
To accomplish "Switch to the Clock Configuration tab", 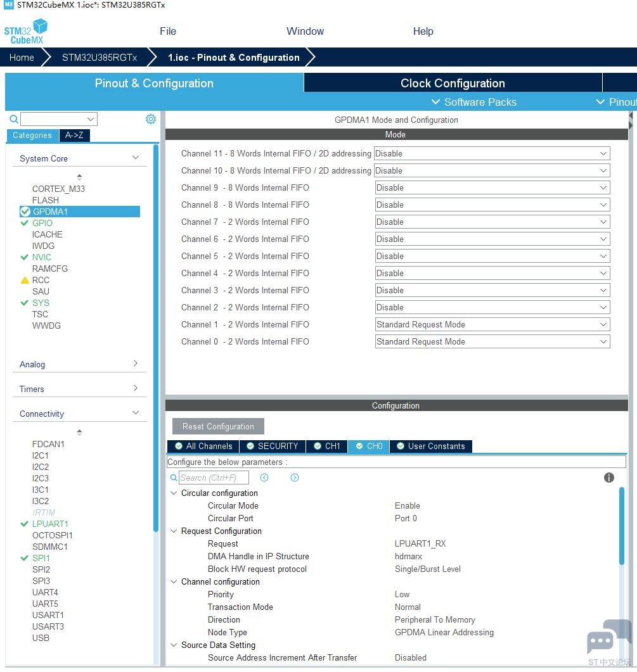I will (x=453, y=83).
